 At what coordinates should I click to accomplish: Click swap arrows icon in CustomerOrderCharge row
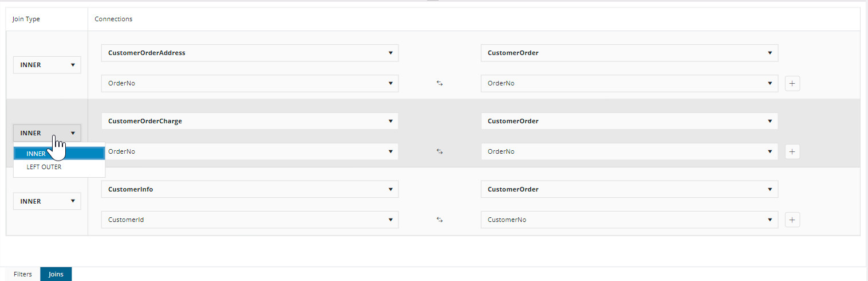coord(440,152)
